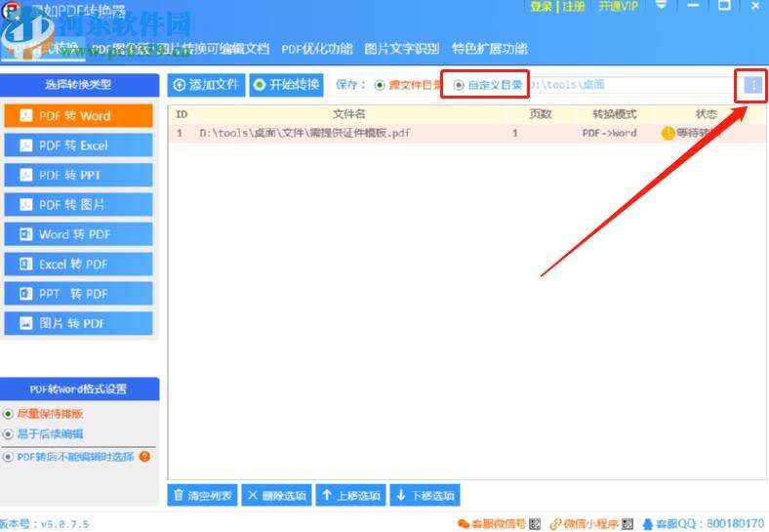
Task: Select PDF 转 Word conversion type
Action: tap(78, 116)
